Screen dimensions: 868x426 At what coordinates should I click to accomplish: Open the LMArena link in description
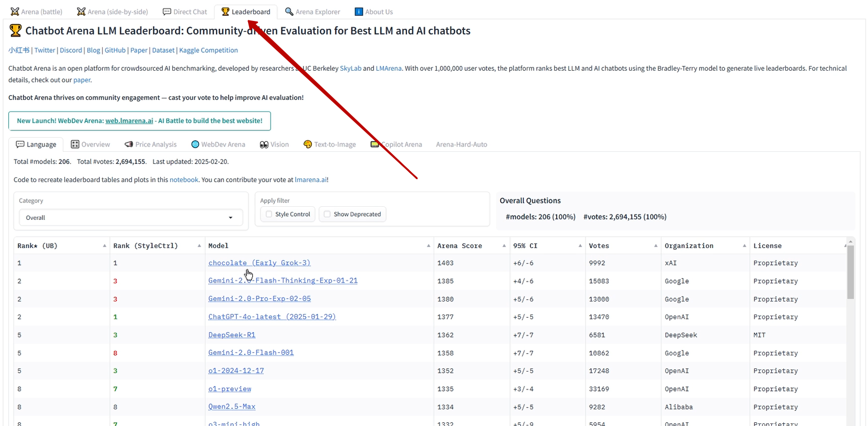click(x=389, y=68)
